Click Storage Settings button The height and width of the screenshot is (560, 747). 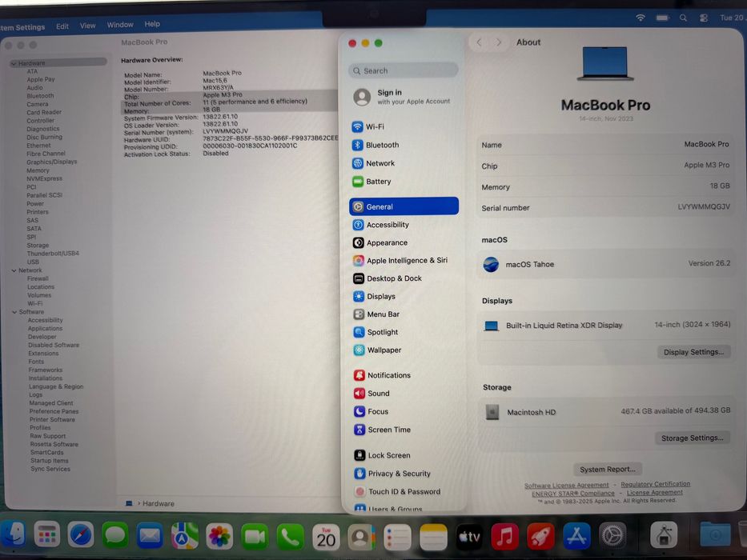tap(693, 438)
